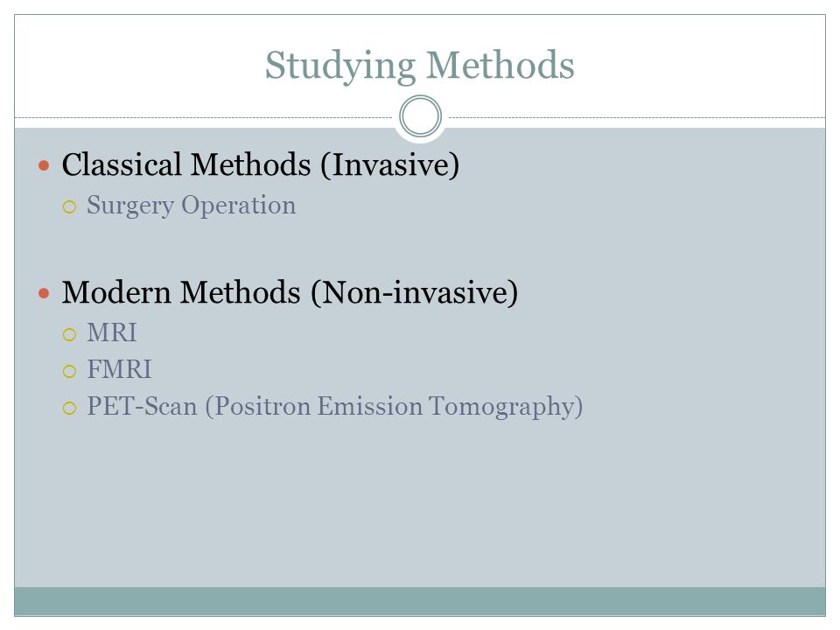
Task: Click the hollow bullet next to PET-Scan
Action: pos(69,409)
